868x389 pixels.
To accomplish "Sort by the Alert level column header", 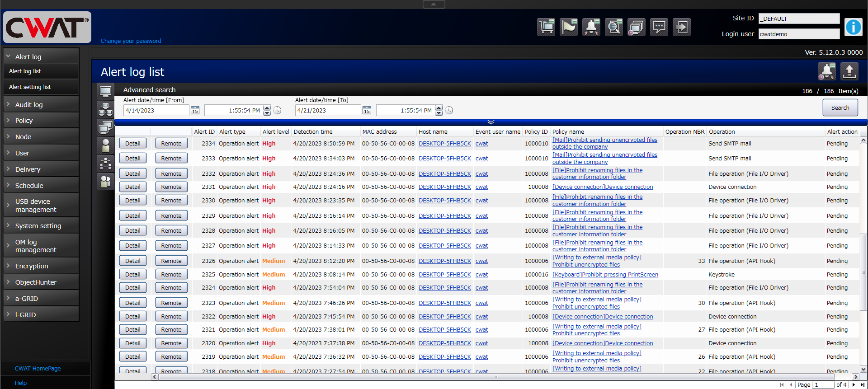I will point(276,131).
